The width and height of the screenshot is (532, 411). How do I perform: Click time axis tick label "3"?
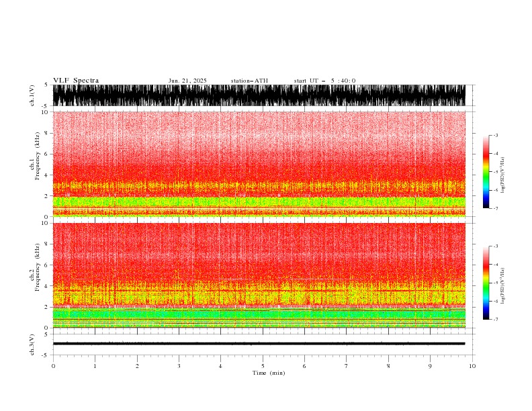(179, 366)
